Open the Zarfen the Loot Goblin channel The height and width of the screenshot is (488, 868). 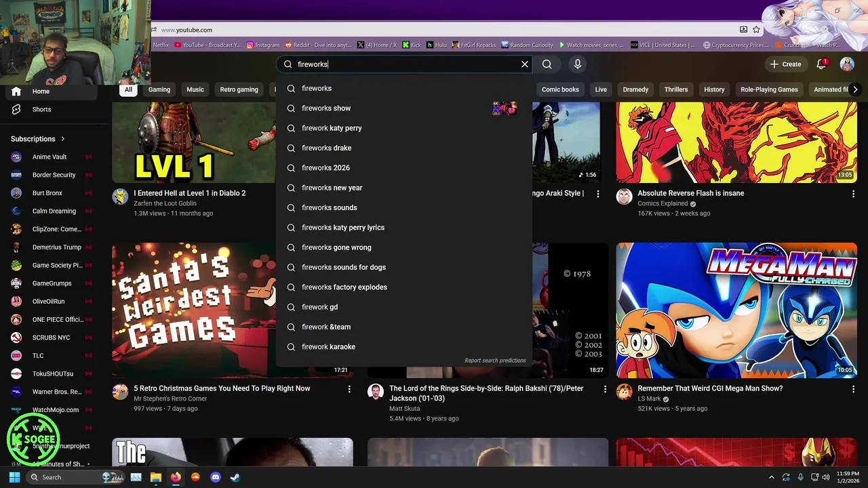[165, 203]
